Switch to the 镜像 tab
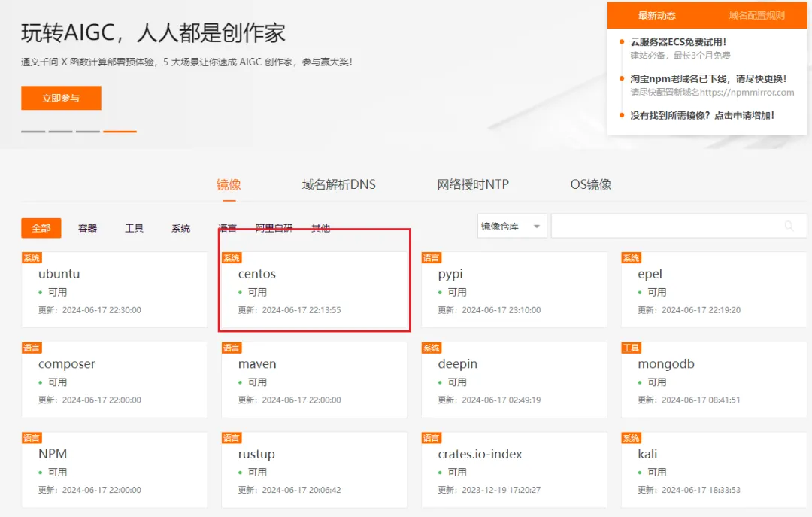812x517 pixels. tap(229, 184)
